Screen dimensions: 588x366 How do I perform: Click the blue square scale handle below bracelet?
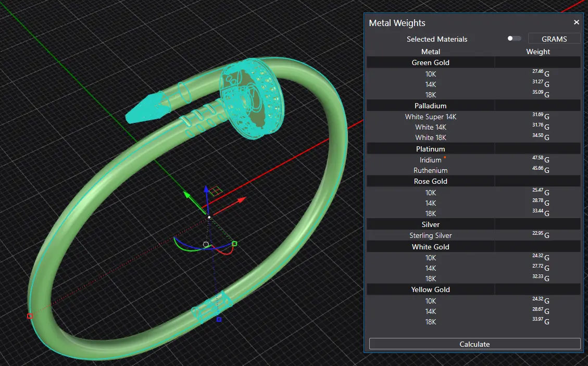pos(219,319)
